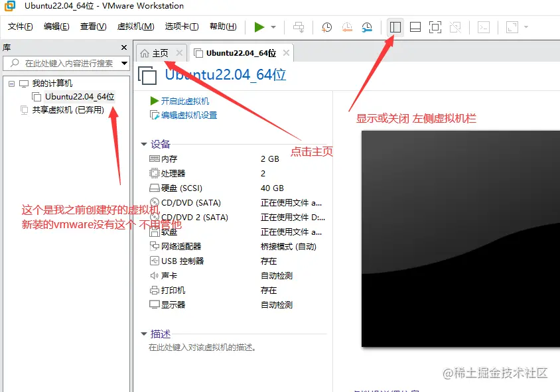This screenshot has height=392, width=560.
Task: Click the 40 GB disk size value
Action: (x=272, y=188)
